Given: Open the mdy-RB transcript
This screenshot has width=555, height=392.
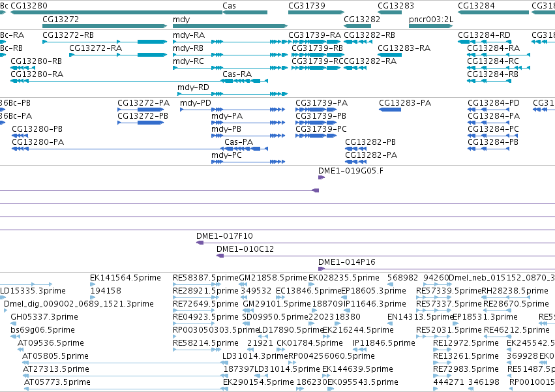Looking at the screenshot, I should tap(188, 48).
